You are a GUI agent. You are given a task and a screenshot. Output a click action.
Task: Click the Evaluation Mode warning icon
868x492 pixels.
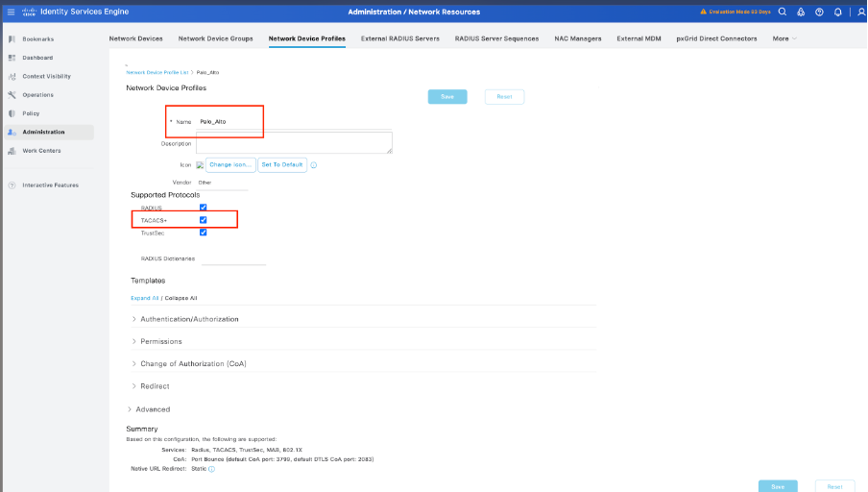point(704,12)
